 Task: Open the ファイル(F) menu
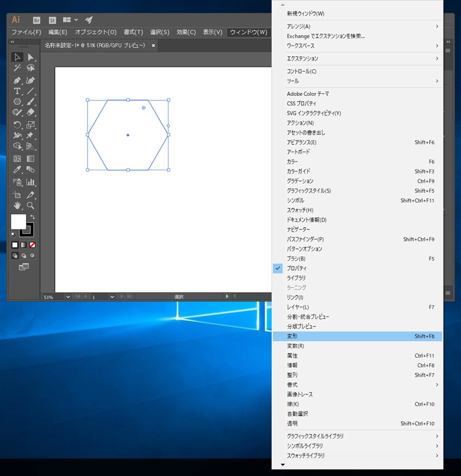[26, 32]
